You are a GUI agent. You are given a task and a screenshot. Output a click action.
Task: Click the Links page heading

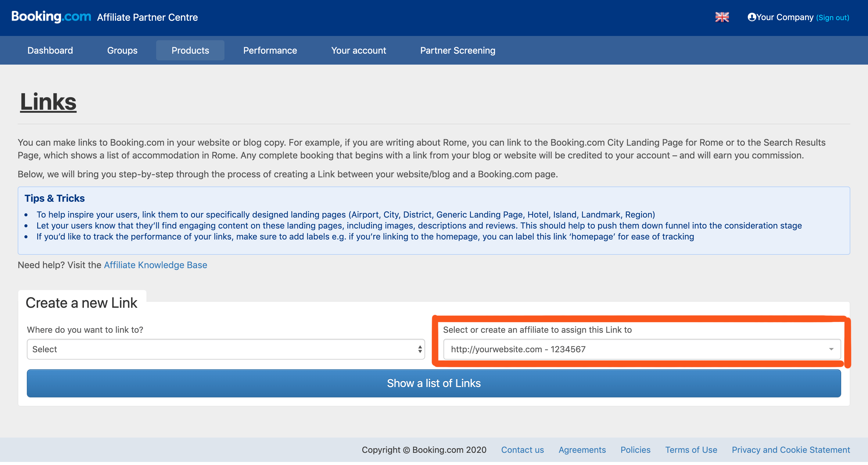pos(48,102)
